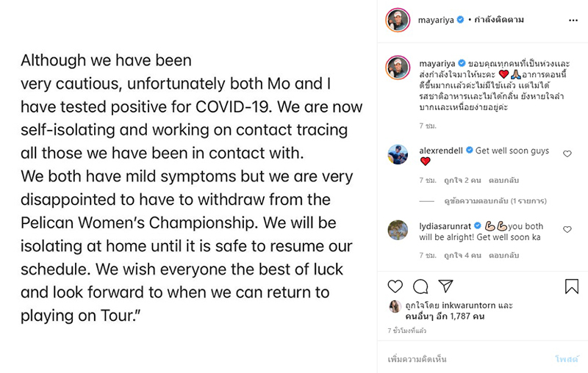Share the post via paper plane icon
The image size is (588, 373).
click(x=445, y=286)
